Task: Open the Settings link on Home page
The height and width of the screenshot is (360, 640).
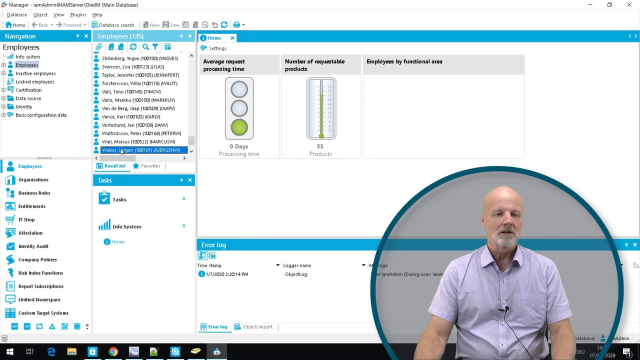Action: 218,48
